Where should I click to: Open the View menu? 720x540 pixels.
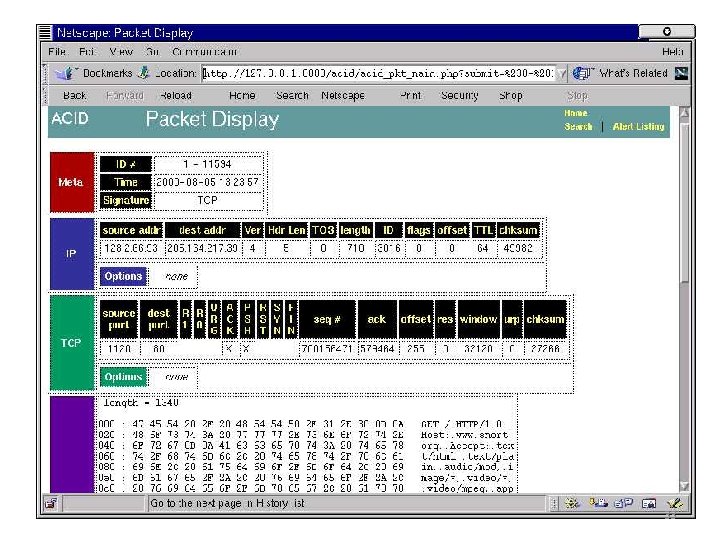click(x=121, y=52)
